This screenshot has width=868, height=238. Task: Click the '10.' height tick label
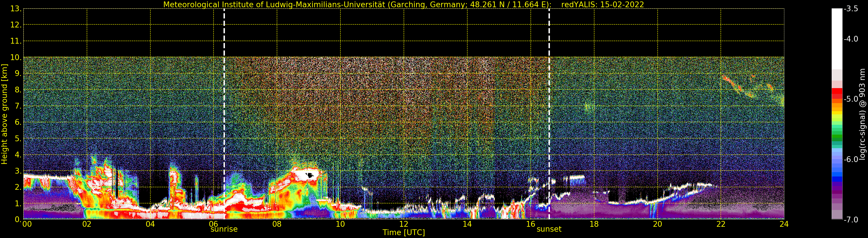point(16,57)
